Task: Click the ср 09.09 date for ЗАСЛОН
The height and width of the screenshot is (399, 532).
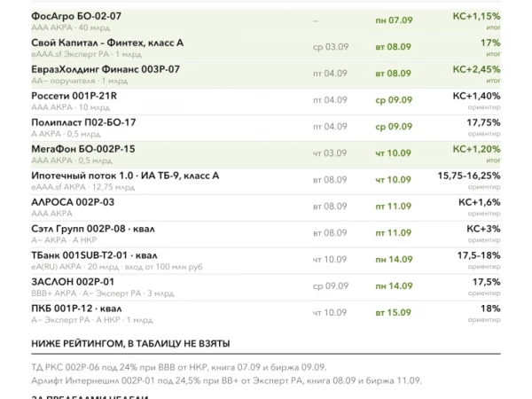Action: click(x=331, y=286)
